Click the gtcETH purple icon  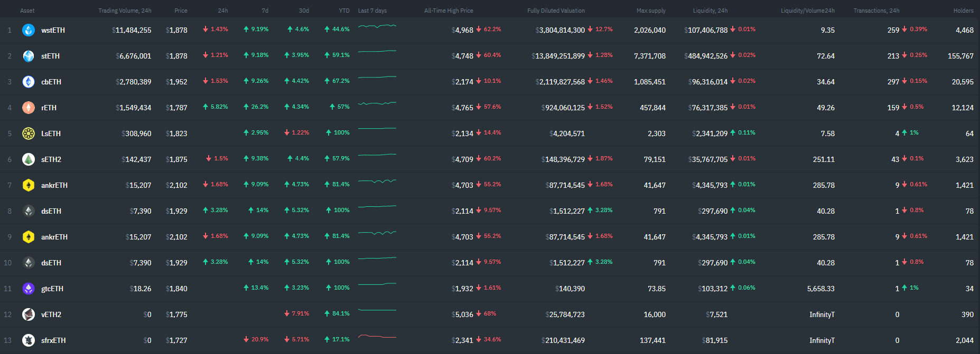click(x=29, y=289)
